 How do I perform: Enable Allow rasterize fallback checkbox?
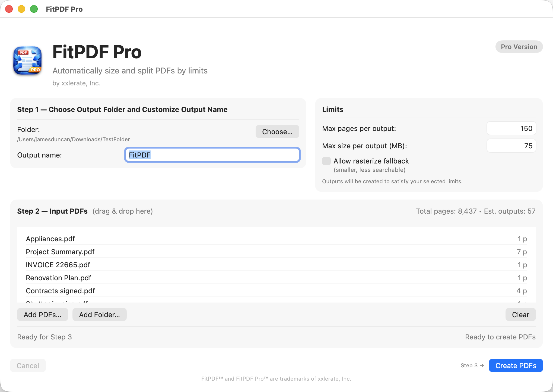pos(326,161)
